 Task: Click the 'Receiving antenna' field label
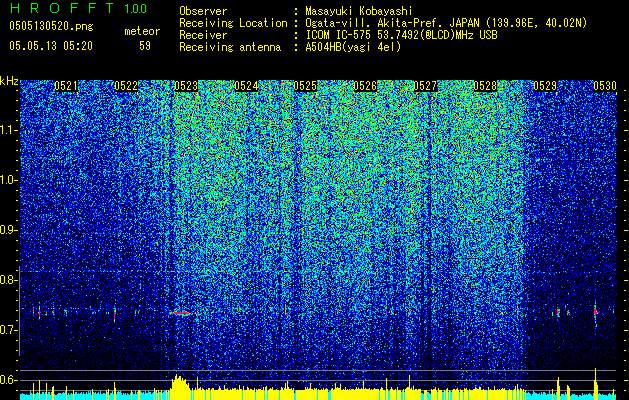(x=230, y=47)
